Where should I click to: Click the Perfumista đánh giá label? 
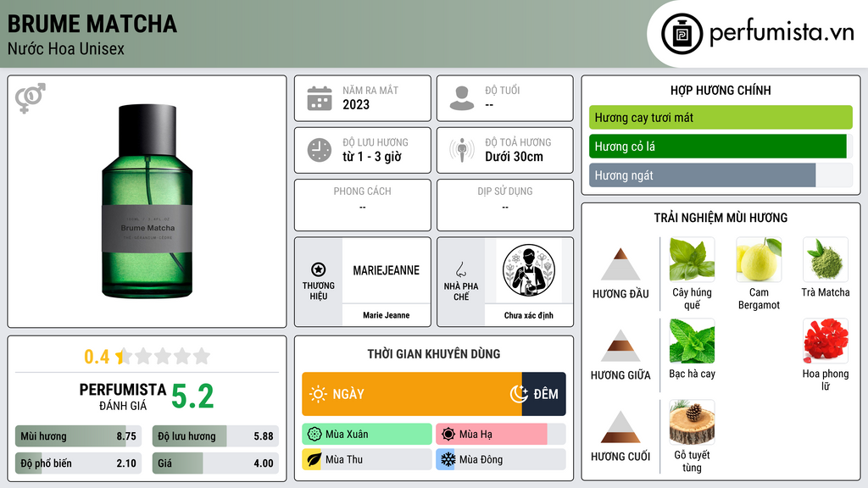pyautogui.click(x=123, y=396)
